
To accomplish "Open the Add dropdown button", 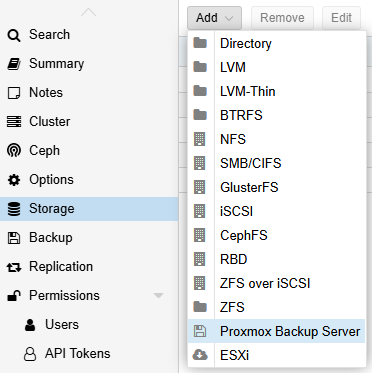I will [x=214, y=18].
